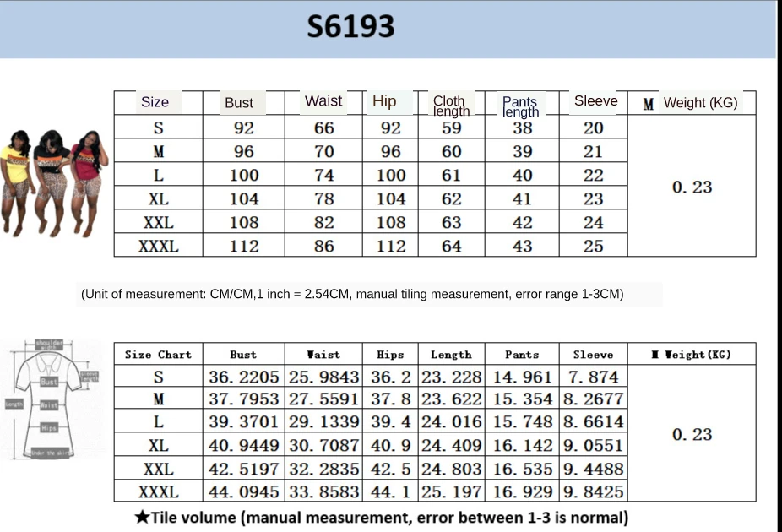Select waist value 70
Viewport: 782px width, 532px height.
[x=323, y=151]
